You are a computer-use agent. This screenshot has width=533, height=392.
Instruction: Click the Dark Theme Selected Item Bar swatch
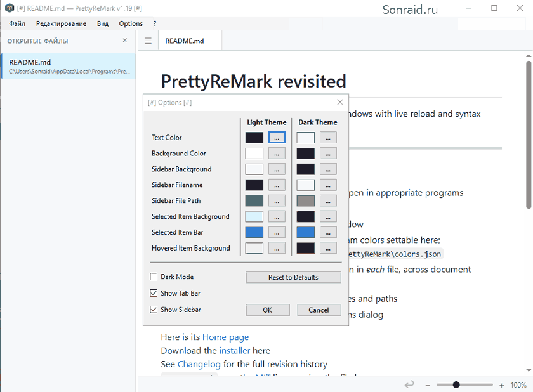(x=306, y=232)
